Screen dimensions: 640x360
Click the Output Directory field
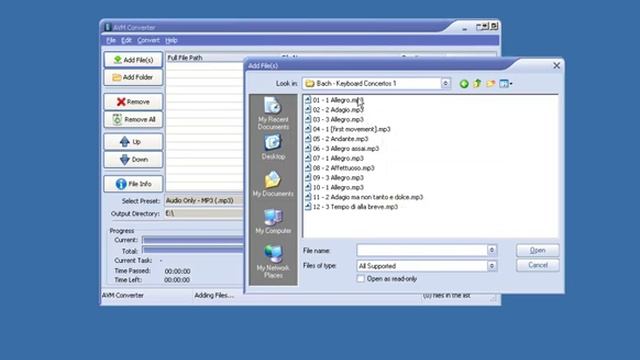point(204,213)
